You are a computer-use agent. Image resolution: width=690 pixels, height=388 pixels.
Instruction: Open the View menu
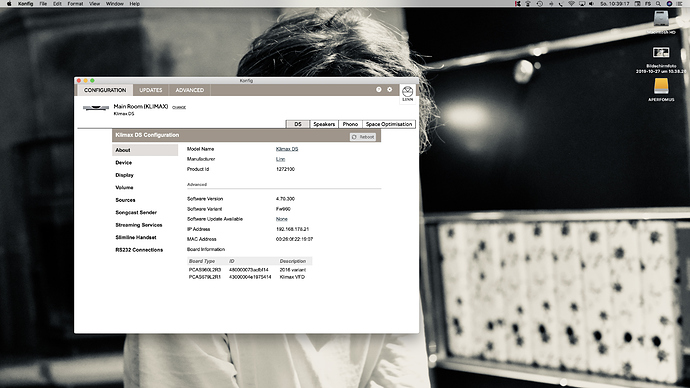pyautogui.click(x=94, y=4)
